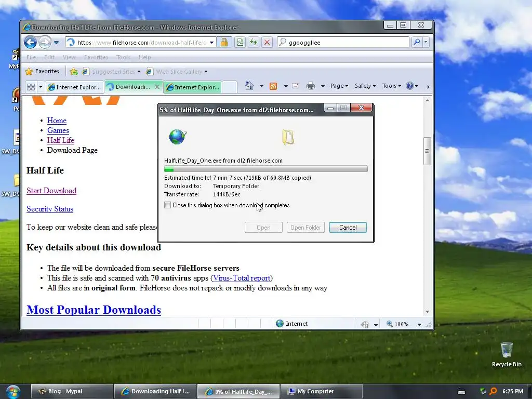The width and height of the screenshot is (532, 399).
Task: Click the address bar URL field
Action: pyautogui.click(x=141, y=43)
